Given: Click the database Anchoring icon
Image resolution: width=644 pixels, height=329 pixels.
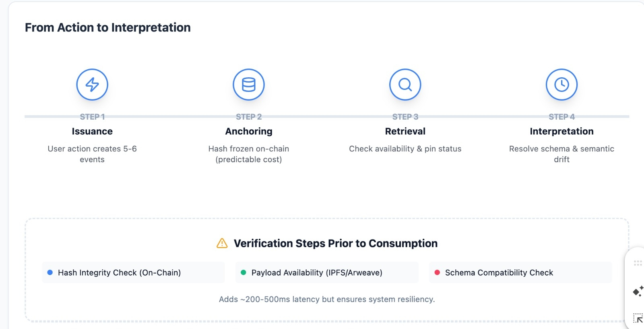Looking at the screenshot, I should pos(249,85).
